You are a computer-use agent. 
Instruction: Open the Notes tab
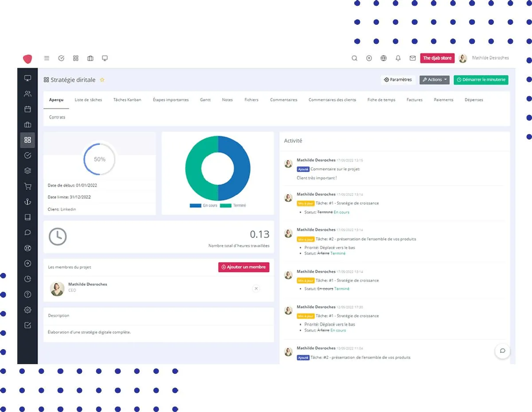[227, 100]
